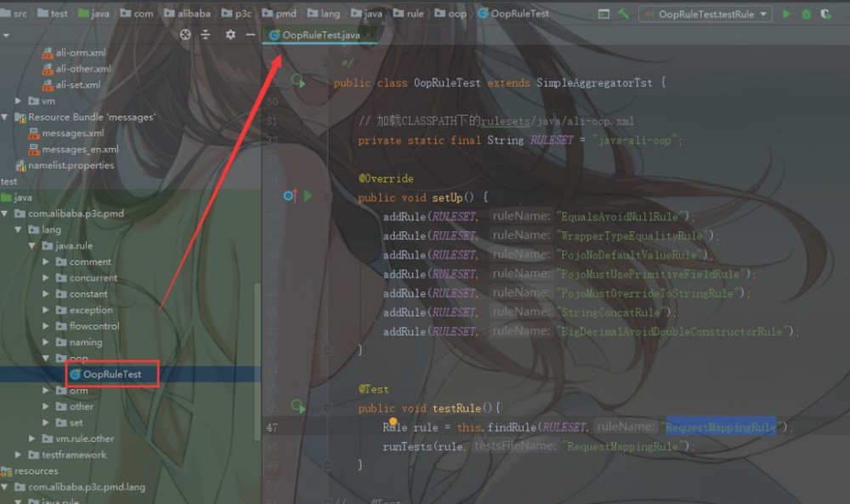This screenshot has height=504, width=850.
Task: Click the test breadcrumb in navigation bar
Action: 53,14
